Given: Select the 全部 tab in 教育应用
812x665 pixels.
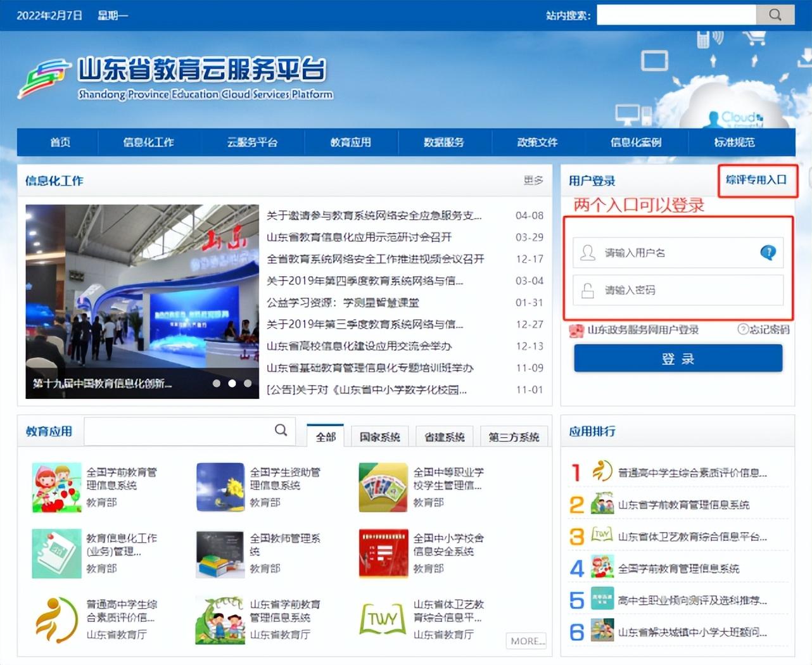Looking at the screenshot, I should pyautogui.click(x=326, y=436).
